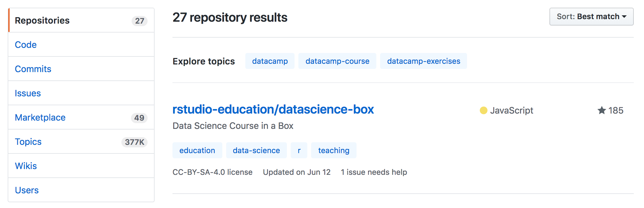The image size is (644, 208).
Task: Click the star icon beside 185
Action: (602, 110)
